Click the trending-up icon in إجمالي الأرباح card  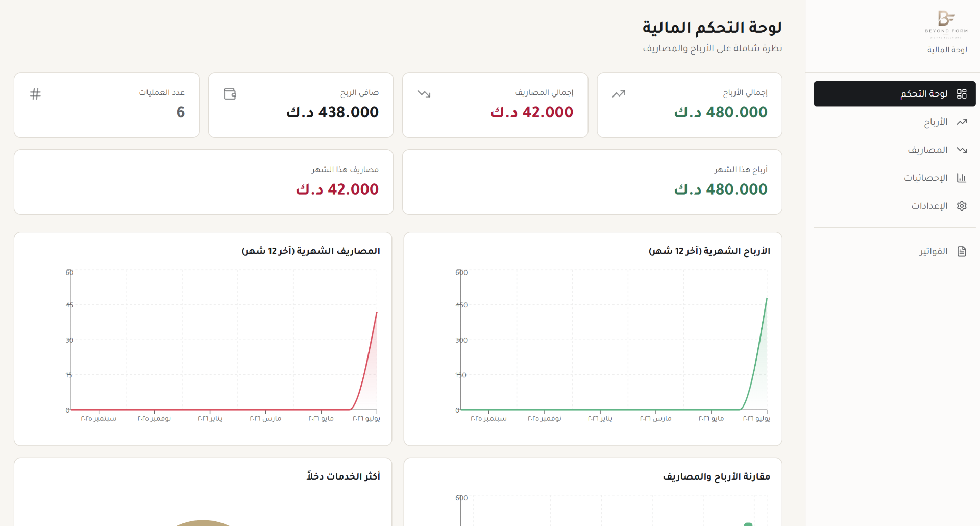[x=619, y=94]
